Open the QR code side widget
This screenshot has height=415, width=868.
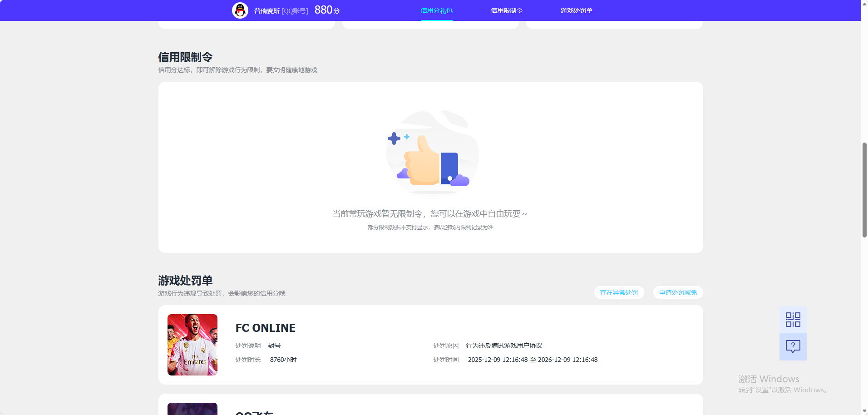(x=793, y=320)
